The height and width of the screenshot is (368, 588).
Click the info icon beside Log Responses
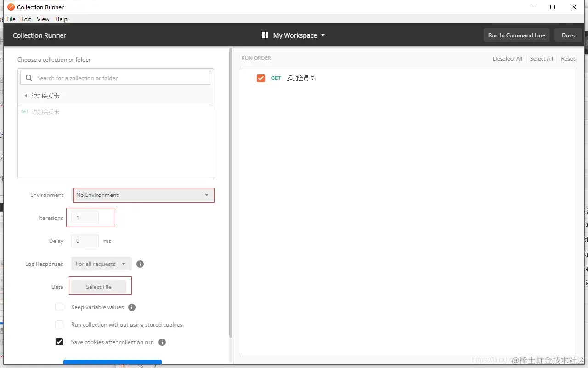coord(140,264)
